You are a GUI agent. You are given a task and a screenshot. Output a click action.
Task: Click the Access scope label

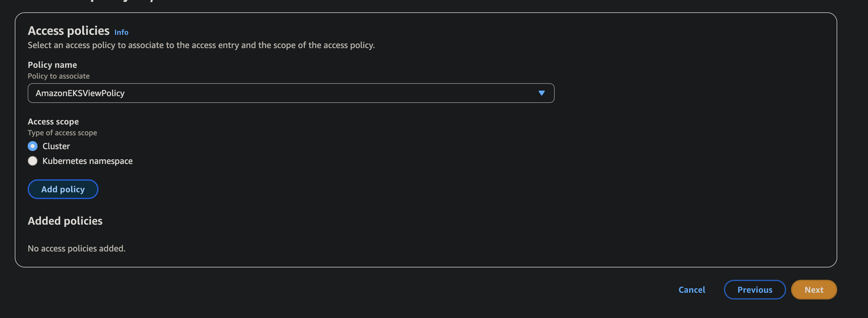53,121
